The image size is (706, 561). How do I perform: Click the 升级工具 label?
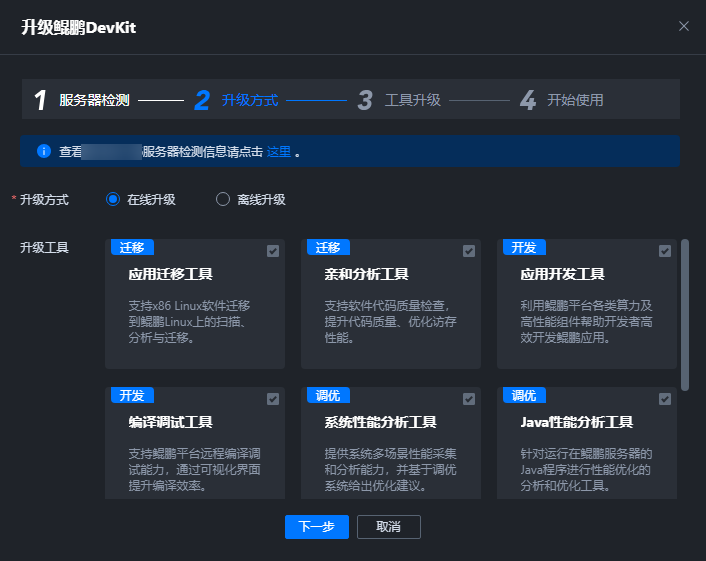44,248
